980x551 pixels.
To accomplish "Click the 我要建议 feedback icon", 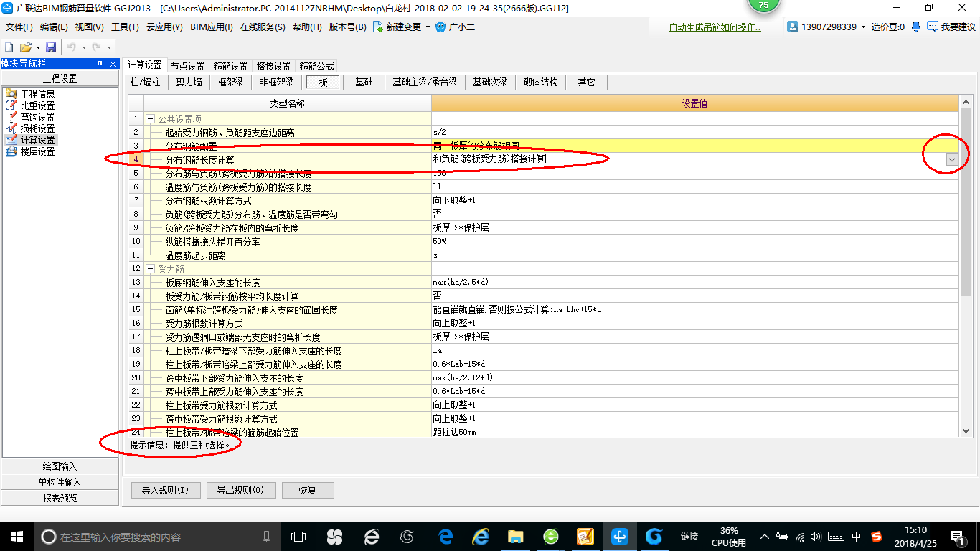I will click(933, 27).
